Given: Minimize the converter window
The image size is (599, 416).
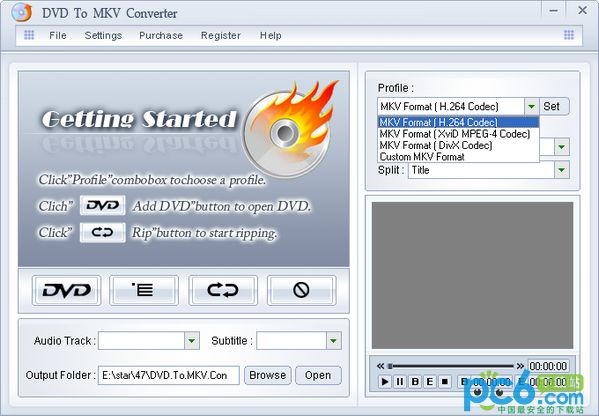Looking at the screenshot, I should (x=553, y=11).
